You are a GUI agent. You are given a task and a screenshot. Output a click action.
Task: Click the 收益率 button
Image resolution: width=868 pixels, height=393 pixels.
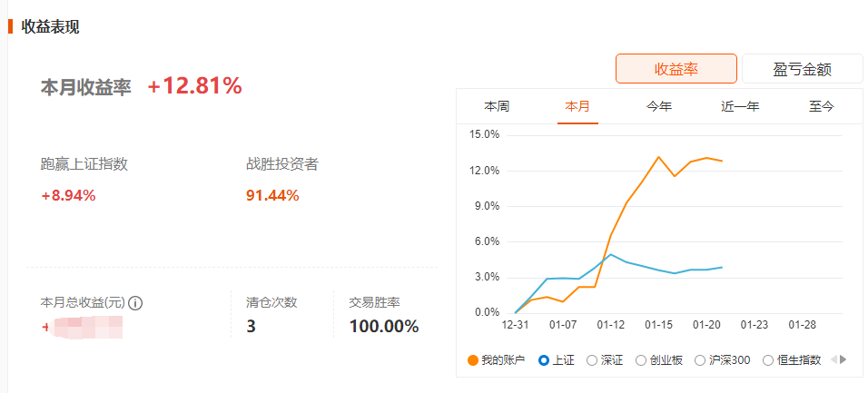pos(676,69)
